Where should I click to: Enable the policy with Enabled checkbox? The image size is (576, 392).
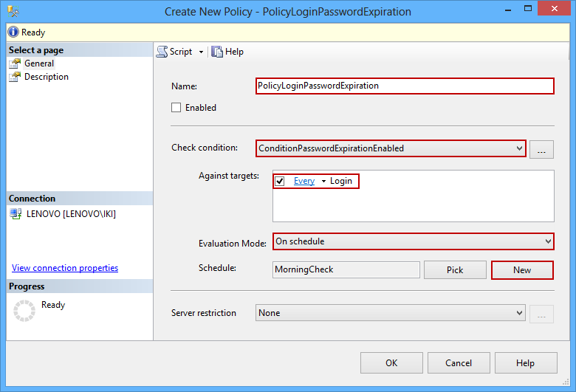pos(176,108)
